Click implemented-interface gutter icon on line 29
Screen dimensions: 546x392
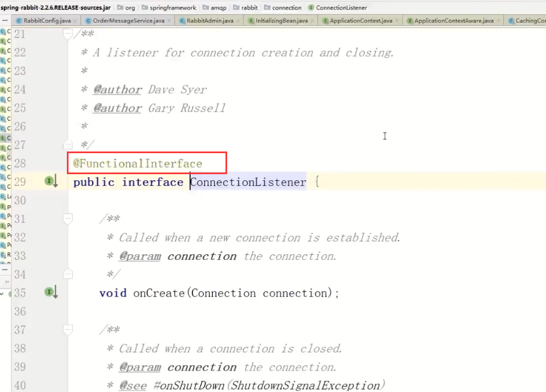tap(51, 181)
